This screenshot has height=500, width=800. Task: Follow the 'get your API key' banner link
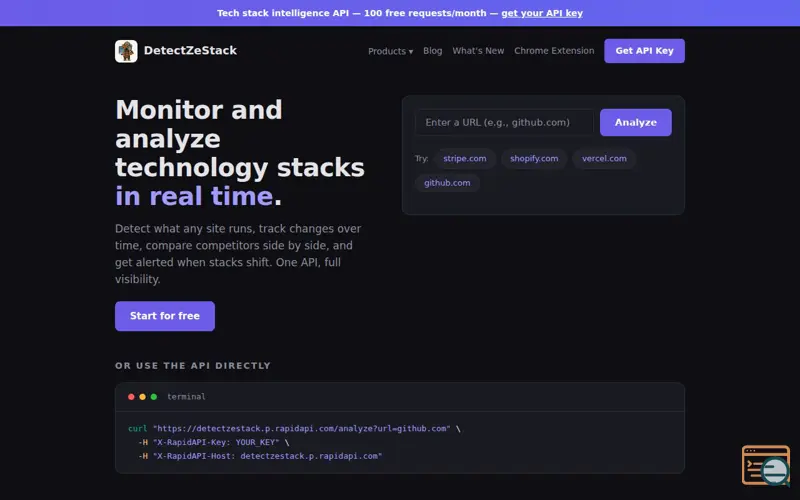click(542, 13)
